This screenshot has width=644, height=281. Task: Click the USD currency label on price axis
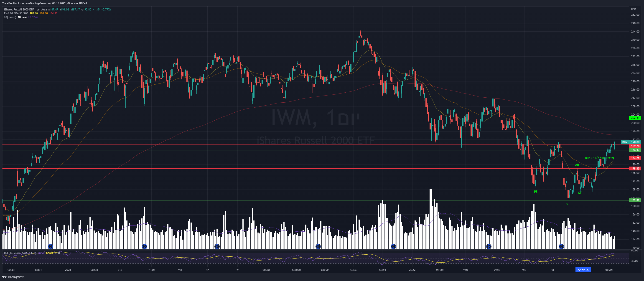pos(634,10)
